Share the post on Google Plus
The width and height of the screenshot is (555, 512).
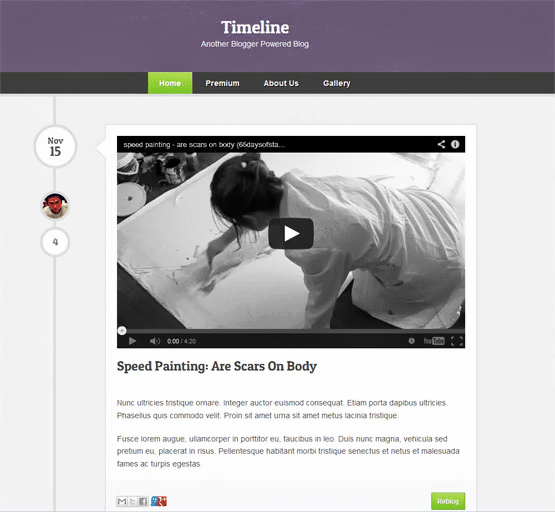159,501
